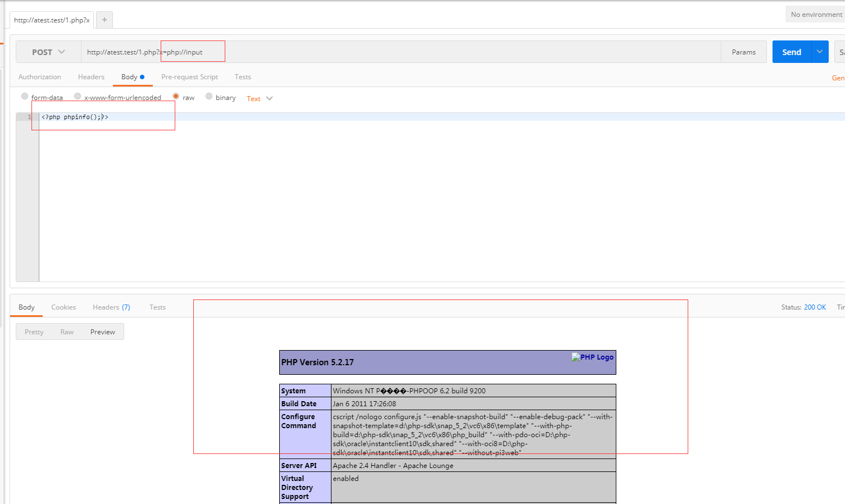The height and width of the screenshot is (504, 845).
Task: Open the Pre-request Script tab
Action: [189, 77]
